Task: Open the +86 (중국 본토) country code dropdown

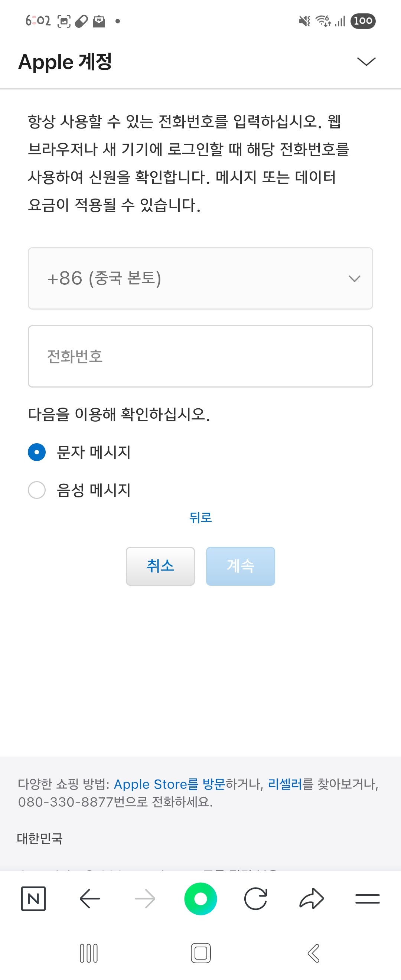Action: click(x=200, y=278)
